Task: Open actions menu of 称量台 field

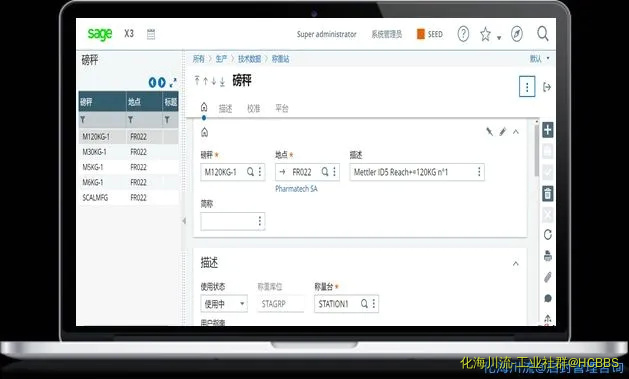Action: (374, 304)
